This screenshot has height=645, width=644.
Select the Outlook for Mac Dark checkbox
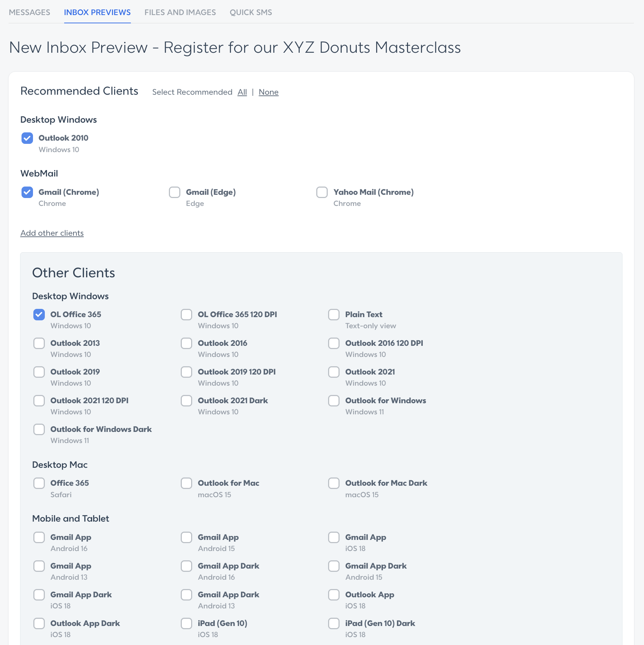(x=334, y=483)
